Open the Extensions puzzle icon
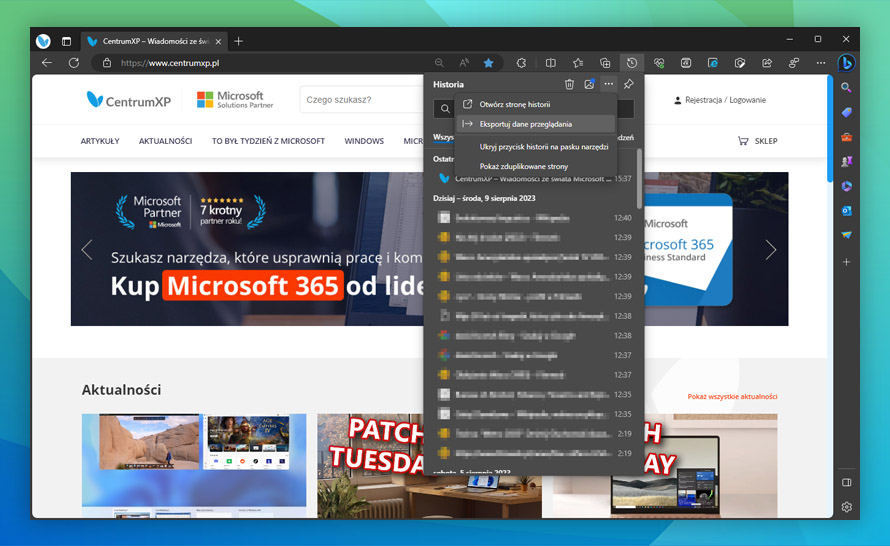The height and width of the screenshot is (546, 890). pyautogui.click(x=521, y=63)
